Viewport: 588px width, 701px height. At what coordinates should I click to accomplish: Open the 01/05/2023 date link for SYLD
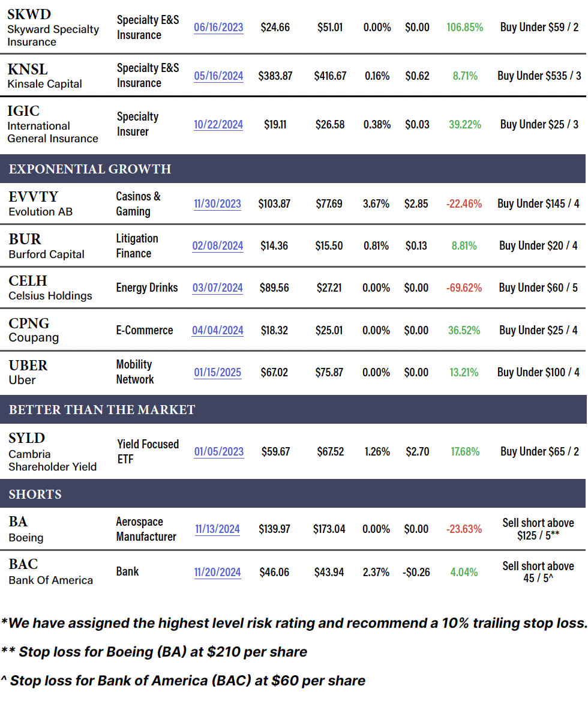coord(218,451)
